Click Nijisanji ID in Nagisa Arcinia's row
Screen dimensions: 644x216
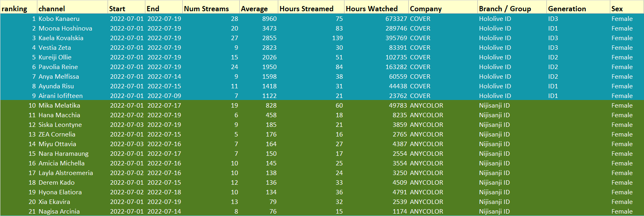[494, 211]
